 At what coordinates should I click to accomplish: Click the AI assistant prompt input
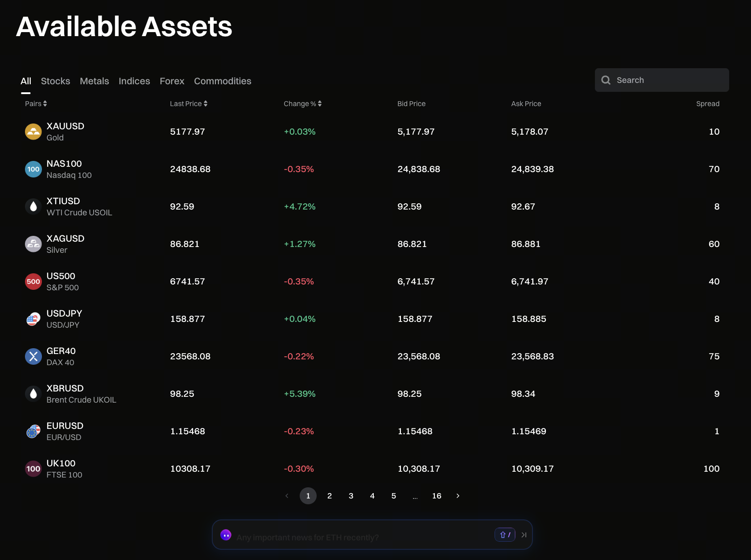click(357, 537)
